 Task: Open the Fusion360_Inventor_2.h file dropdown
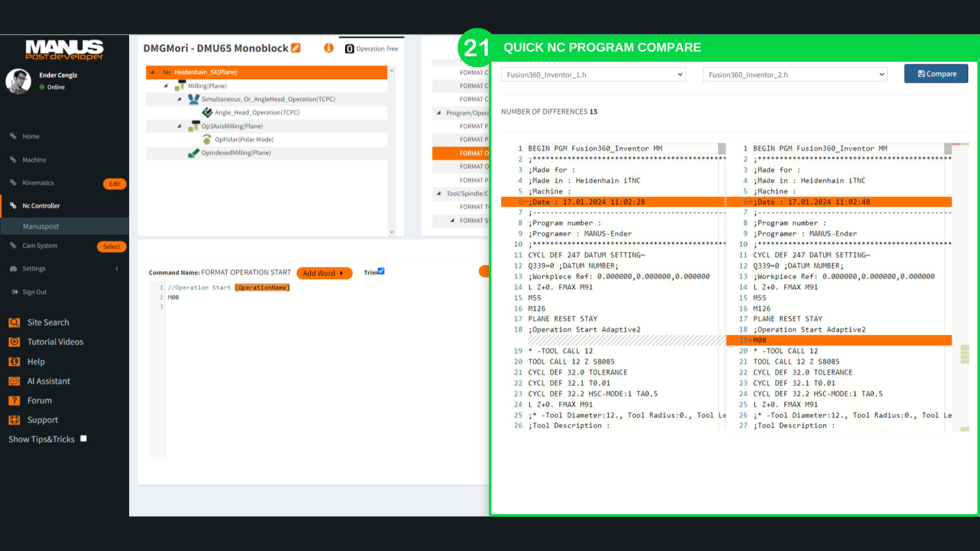pyautogui.click(x=794, y=74)
